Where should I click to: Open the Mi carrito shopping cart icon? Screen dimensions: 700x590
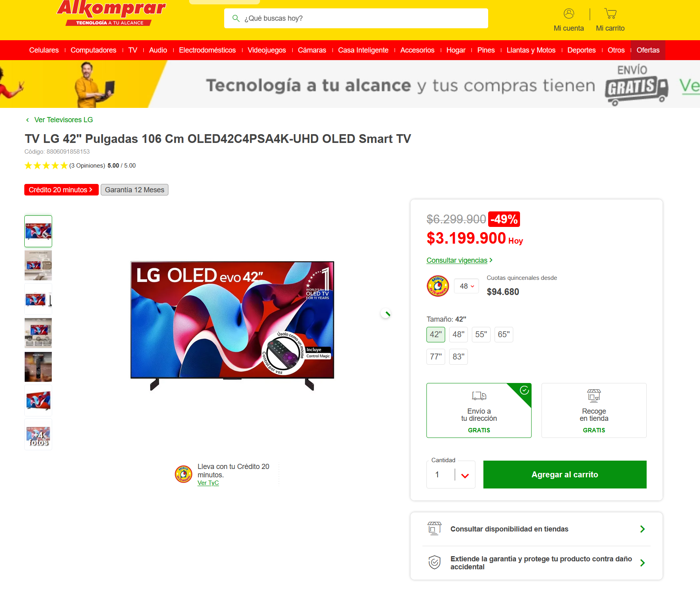point(610,14)
